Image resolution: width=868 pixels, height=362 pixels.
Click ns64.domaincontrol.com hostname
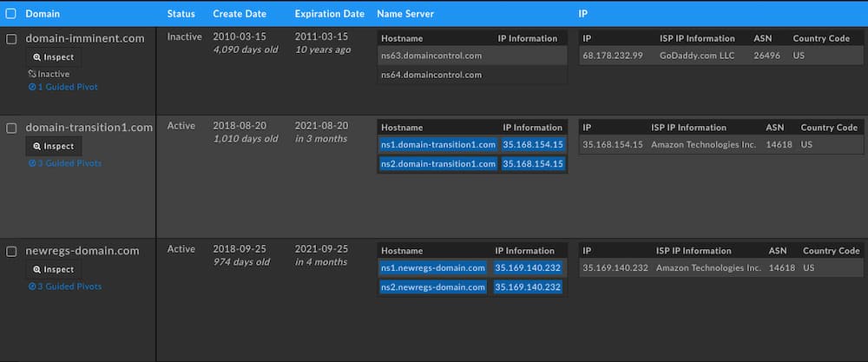pyautogui.click(x=431, y=75)
